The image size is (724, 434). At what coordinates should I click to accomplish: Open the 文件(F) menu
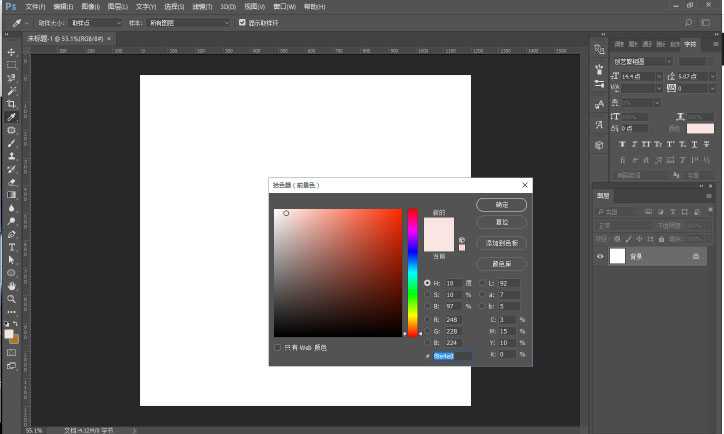point(36,6)
